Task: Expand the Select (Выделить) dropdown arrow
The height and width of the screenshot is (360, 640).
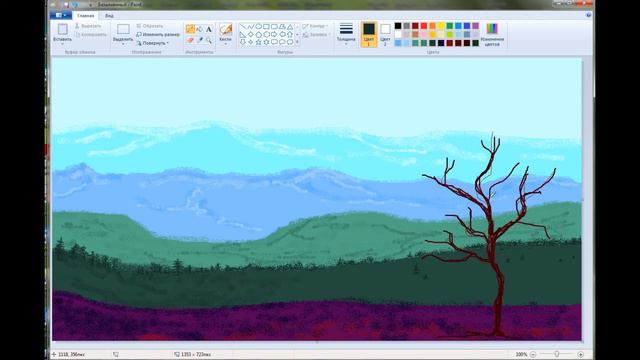Action: point(123,44)
